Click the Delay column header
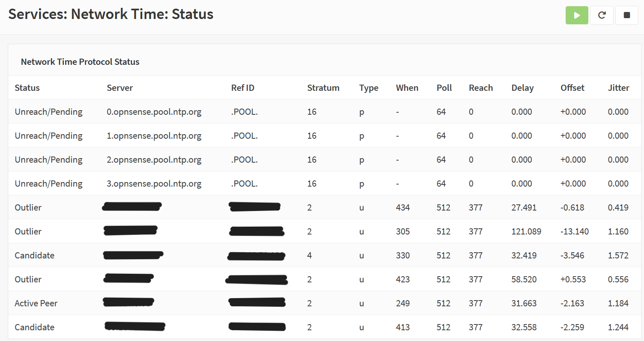The height and width of the screenshot is (341, 644). [522, 88]
